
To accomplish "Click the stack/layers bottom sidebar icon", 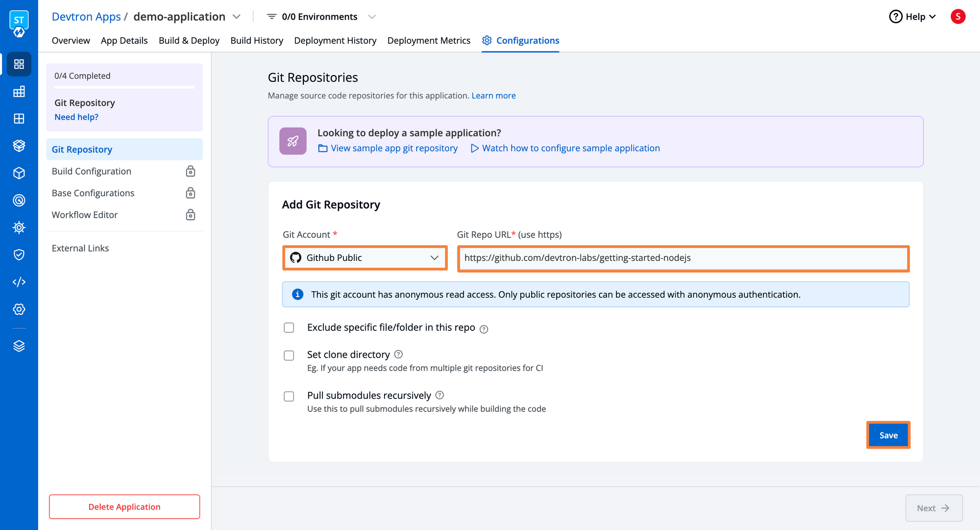I will click(18, 345).
